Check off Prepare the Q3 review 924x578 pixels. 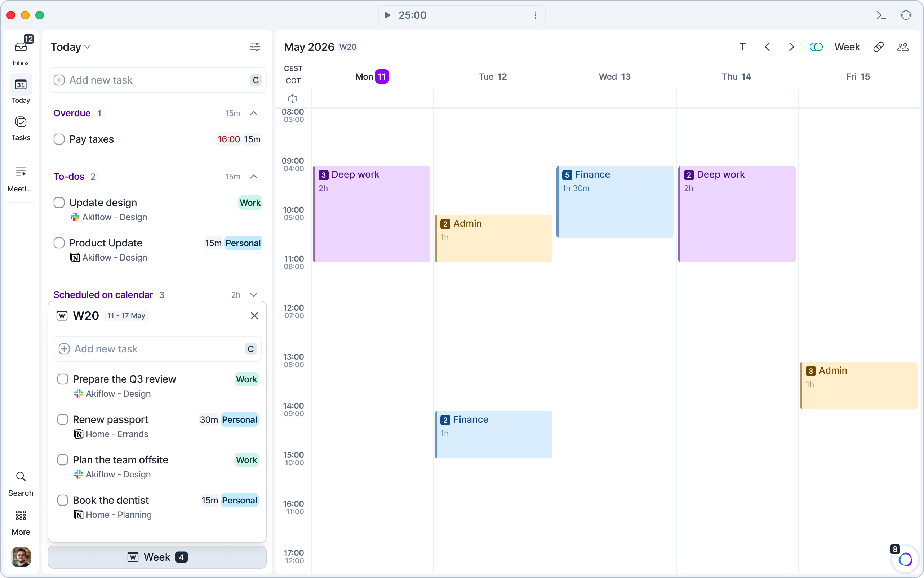click(x=63, y=379)
